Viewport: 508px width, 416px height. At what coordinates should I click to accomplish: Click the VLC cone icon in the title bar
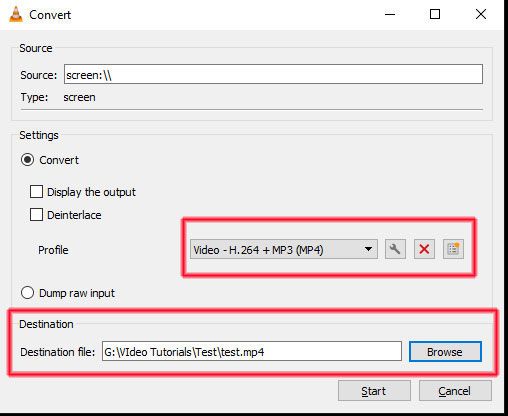click(x=16, y=15)
